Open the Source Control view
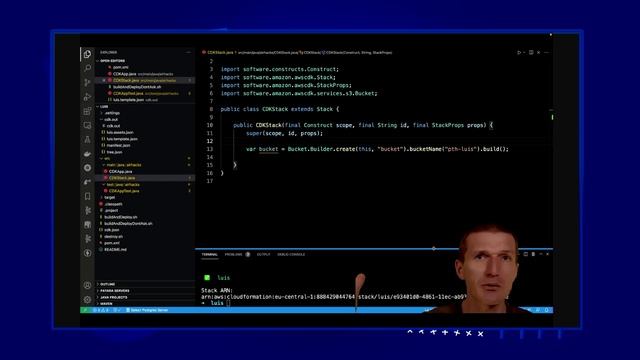 tap(87, 82)
